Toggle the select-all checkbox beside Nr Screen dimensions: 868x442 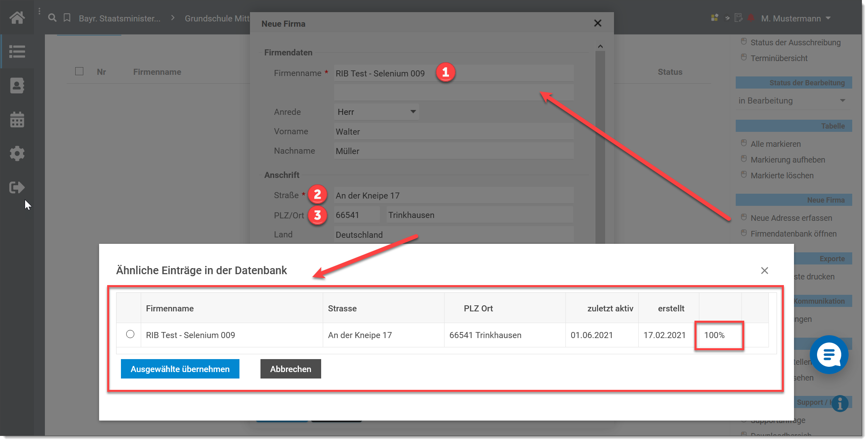79,72
